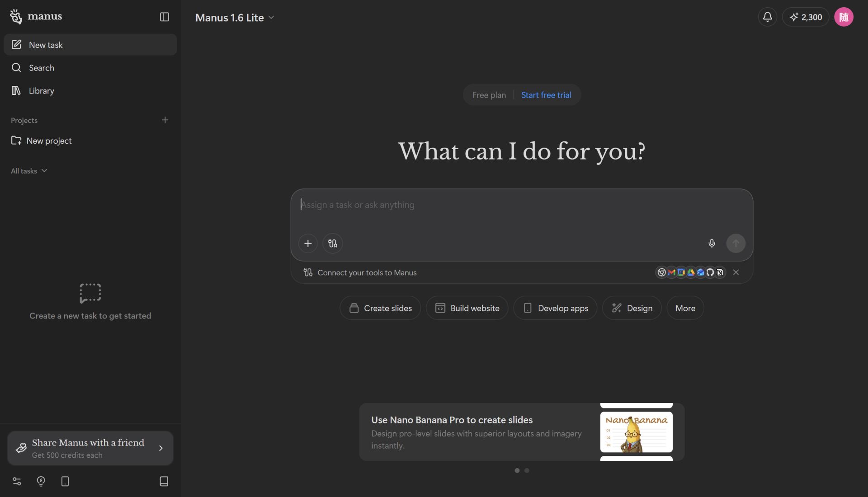Click the plus attachment button in prompt box
This screenshot has width=868, height=497.
point(308,244)
